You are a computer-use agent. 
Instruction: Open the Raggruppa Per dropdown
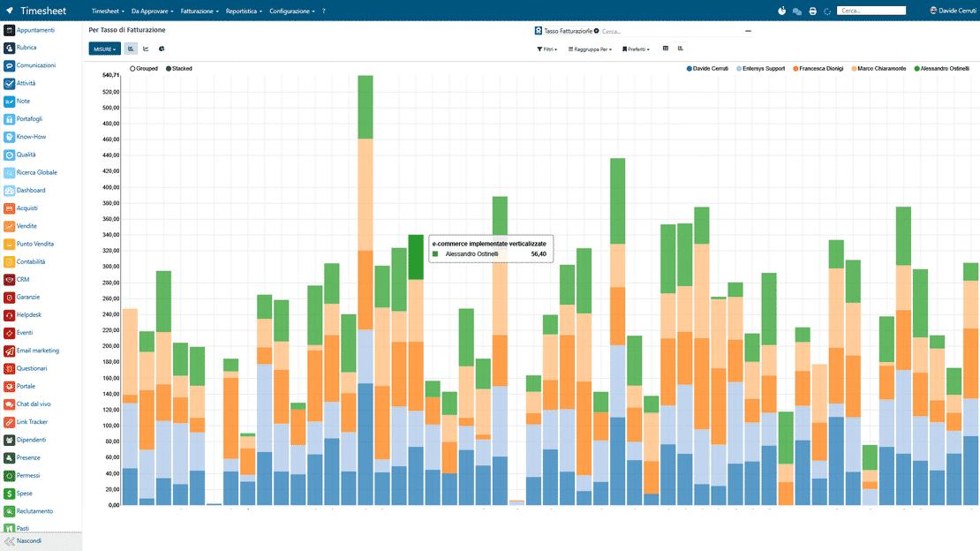coord(590,49)
